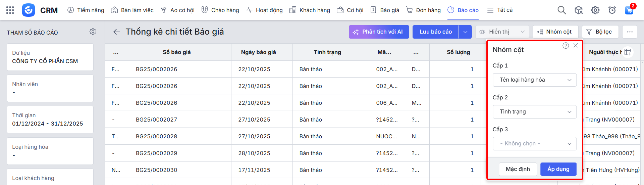Click the alarm clock reminder icon

click(612, 10)
